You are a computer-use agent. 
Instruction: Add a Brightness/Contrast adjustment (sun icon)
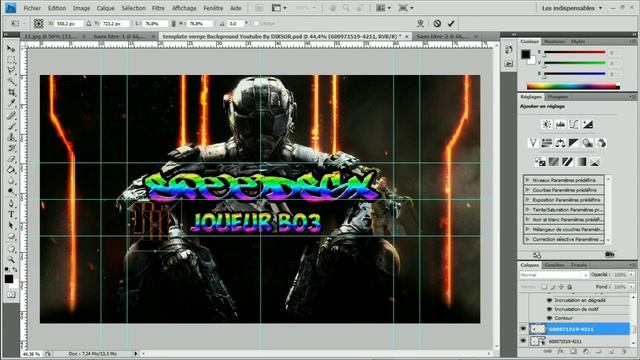(547, 124)
